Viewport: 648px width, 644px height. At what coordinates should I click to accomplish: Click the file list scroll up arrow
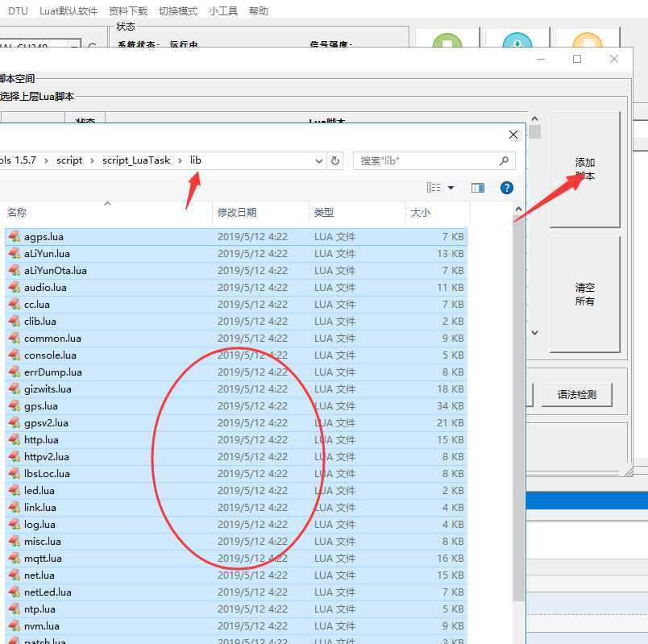(519, 209)
